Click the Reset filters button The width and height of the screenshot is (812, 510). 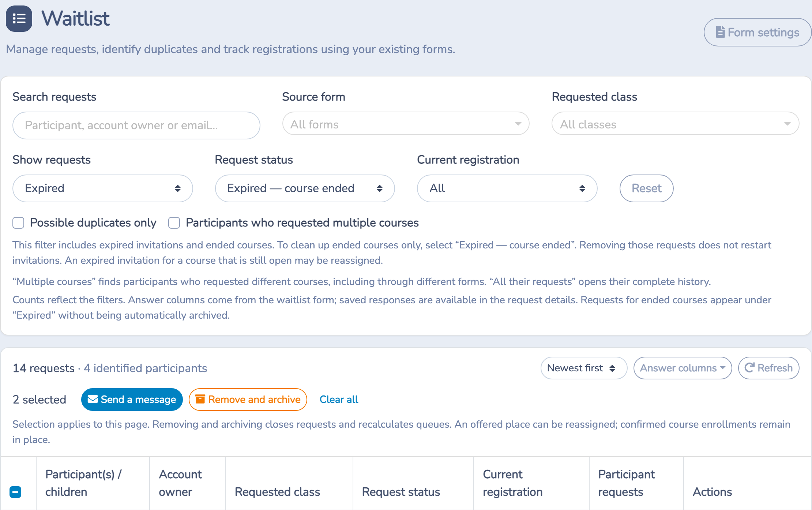pyautogui.click(x=646, y=188)
